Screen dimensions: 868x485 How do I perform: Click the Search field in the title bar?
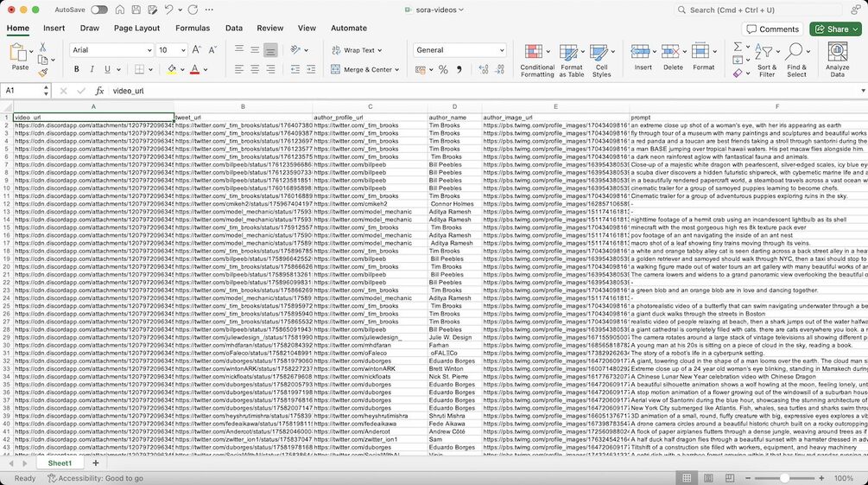point(756,10)
